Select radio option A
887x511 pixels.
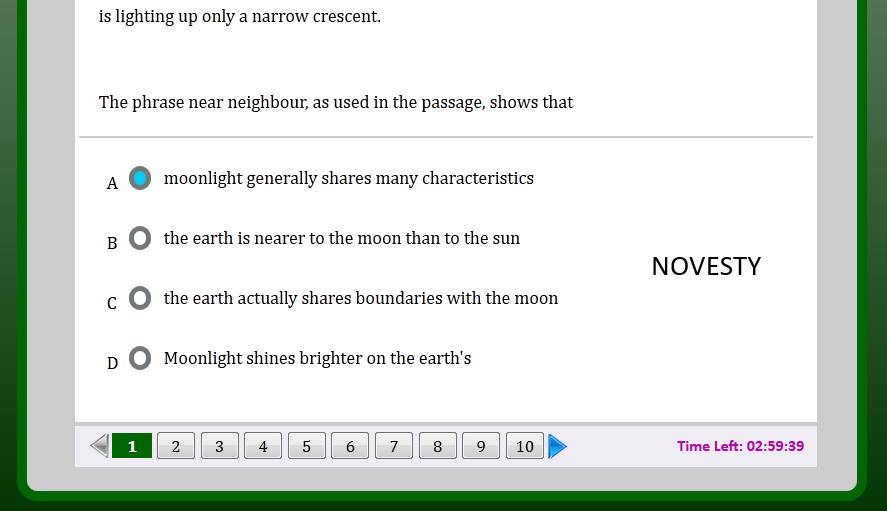(140, 179)
